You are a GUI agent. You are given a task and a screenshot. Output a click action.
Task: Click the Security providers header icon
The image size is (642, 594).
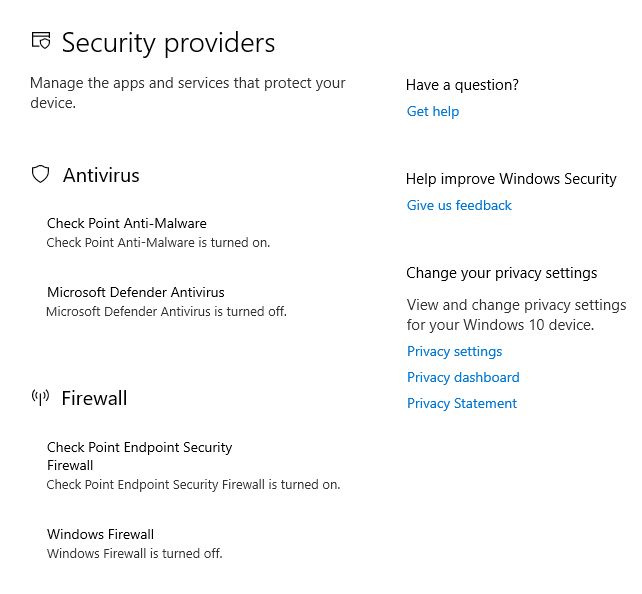(41, 41)
